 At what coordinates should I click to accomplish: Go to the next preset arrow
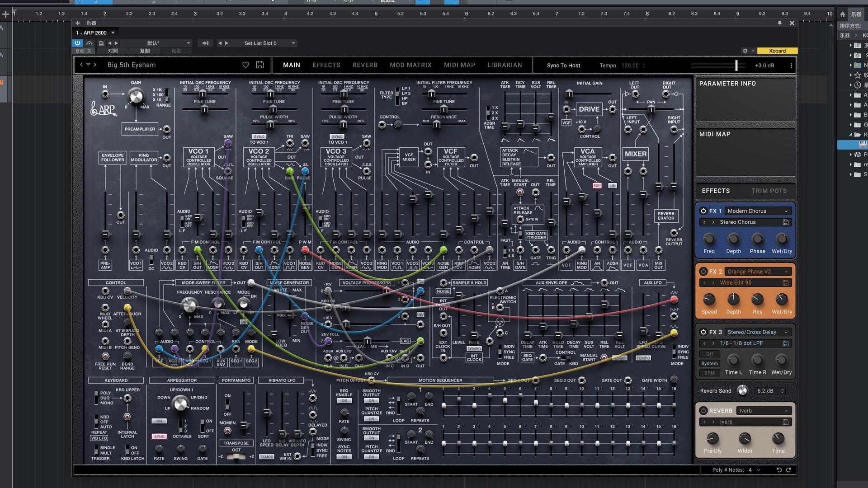(95, 65)
